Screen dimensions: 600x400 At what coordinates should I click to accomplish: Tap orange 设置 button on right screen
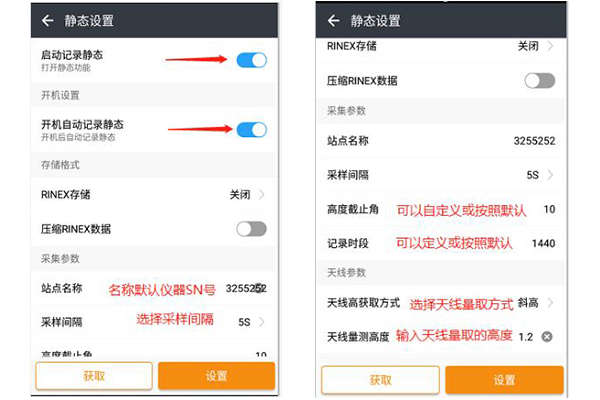[504, 380]
